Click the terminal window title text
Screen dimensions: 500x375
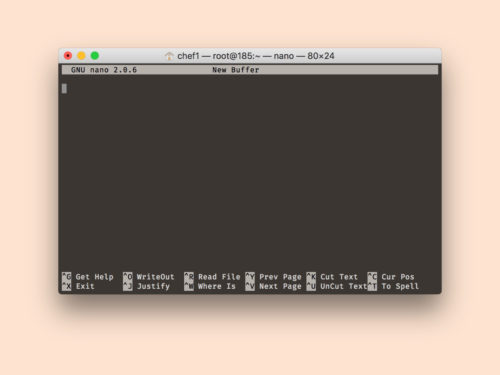click(x=256, y=56)
